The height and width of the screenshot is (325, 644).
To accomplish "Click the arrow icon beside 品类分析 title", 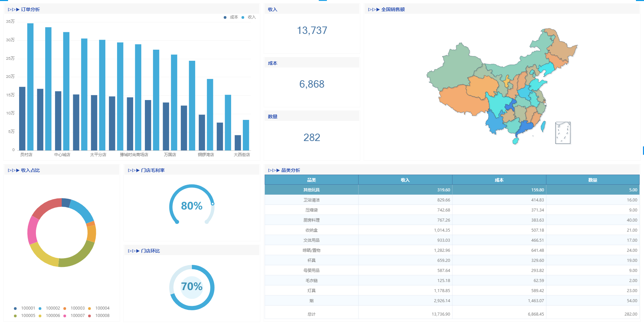I will pyautogui.click(x=274, y=170).
